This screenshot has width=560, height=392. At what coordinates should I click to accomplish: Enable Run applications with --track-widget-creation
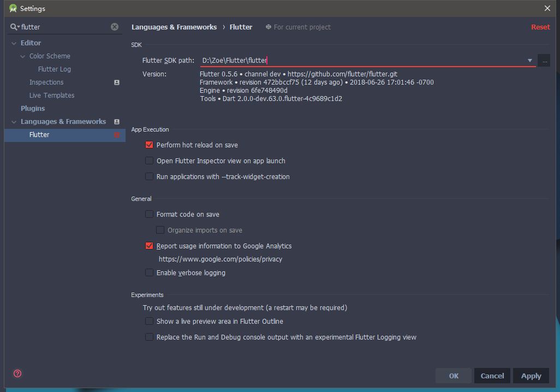[150, 176]
